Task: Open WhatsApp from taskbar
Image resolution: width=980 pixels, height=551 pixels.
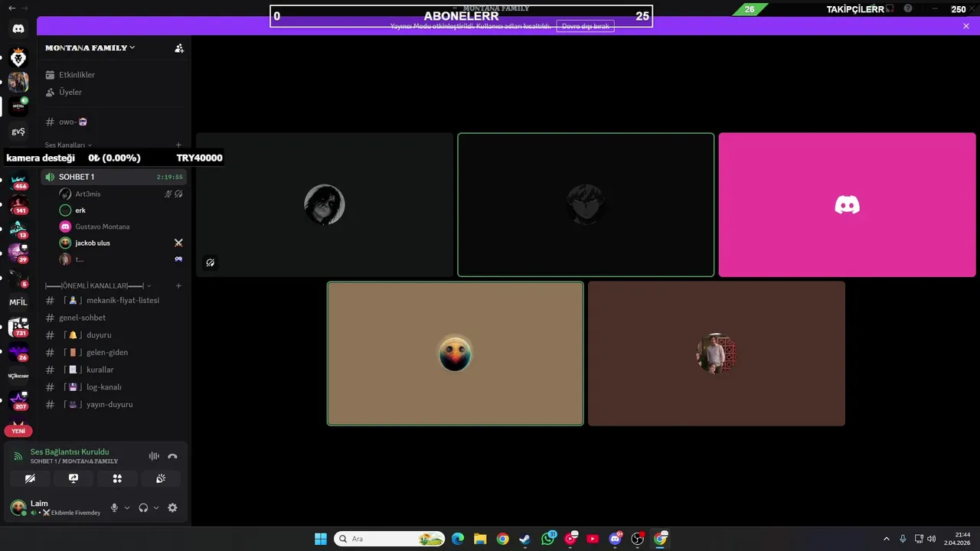Action: [x=547, y=539]
